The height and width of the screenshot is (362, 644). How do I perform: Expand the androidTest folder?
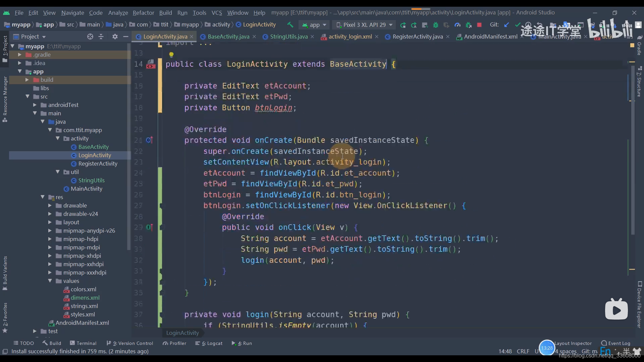(x=35, y=105)
